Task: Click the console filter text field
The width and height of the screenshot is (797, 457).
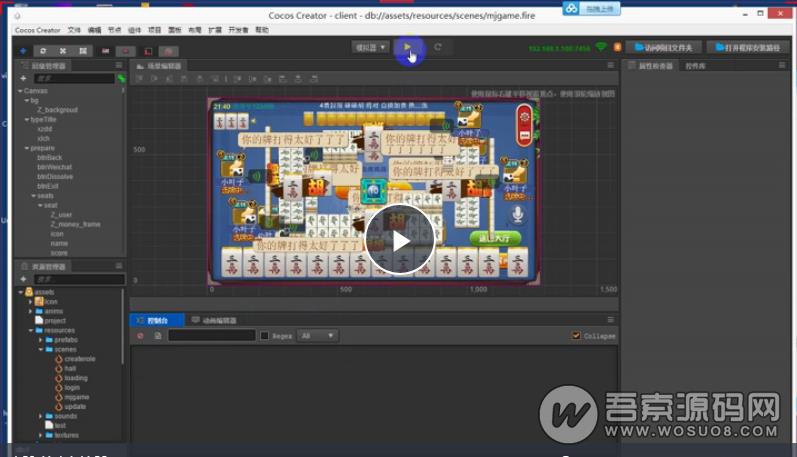Action: point(211,336)
